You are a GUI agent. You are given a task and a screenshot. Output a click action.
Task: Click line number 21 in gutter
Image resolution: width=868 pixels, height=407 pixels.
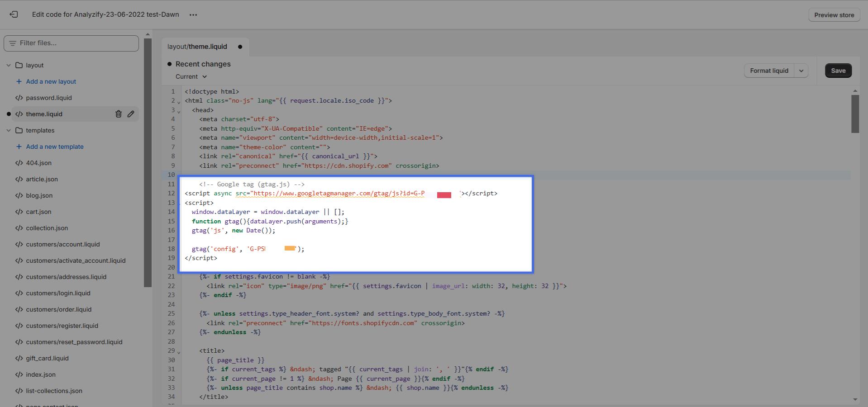click(171, 276)
